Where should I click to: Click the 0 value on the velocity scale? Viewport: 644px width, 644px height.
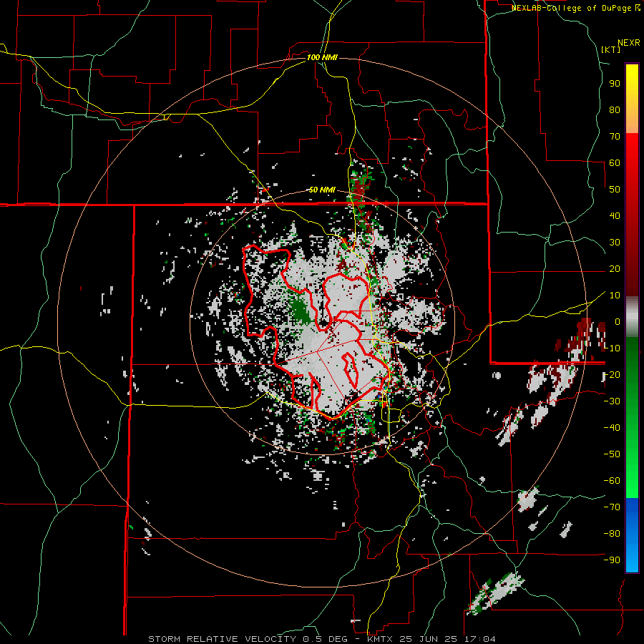coord(618,321)
